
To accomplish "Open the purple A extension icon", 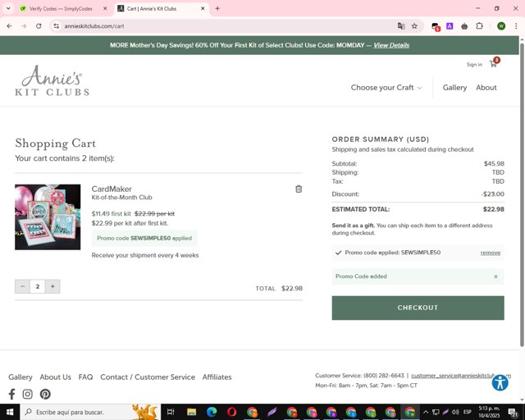I will 450,26.
